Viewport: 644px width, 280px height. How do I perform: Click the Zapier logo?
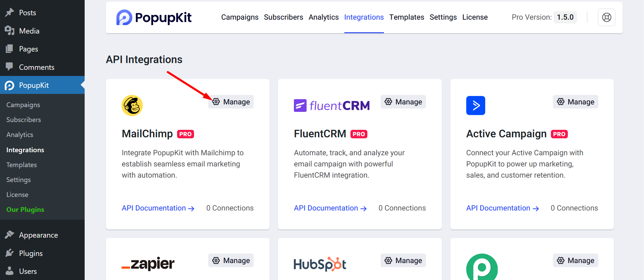[148, 264]
